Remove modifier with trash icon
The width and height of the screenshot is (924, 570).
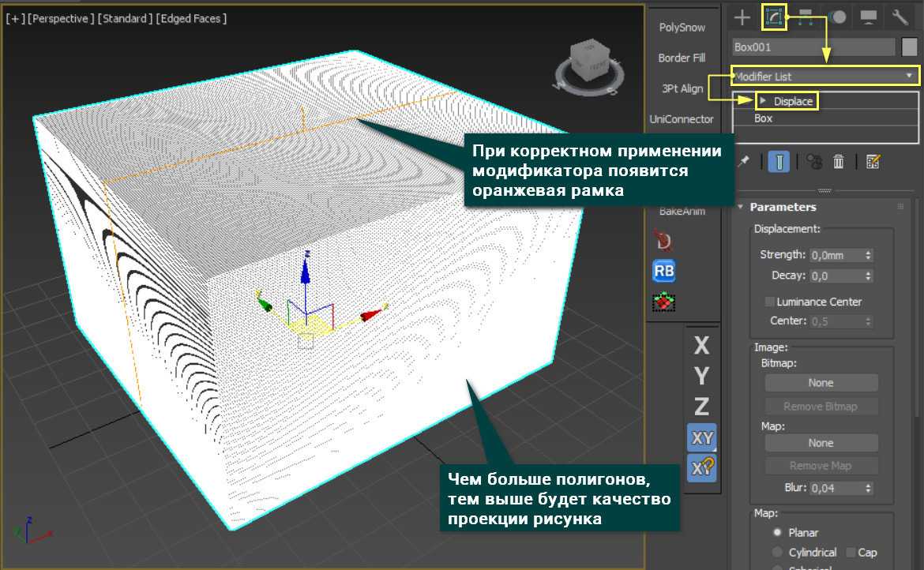(x=839, y=162)
